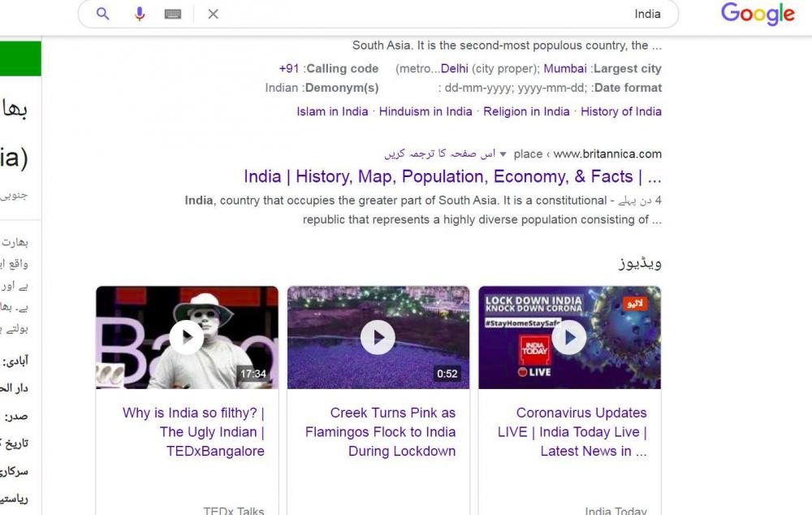
Task: Open Coronavirus Updates LIVE title
Action: click(x=572, y=432)
